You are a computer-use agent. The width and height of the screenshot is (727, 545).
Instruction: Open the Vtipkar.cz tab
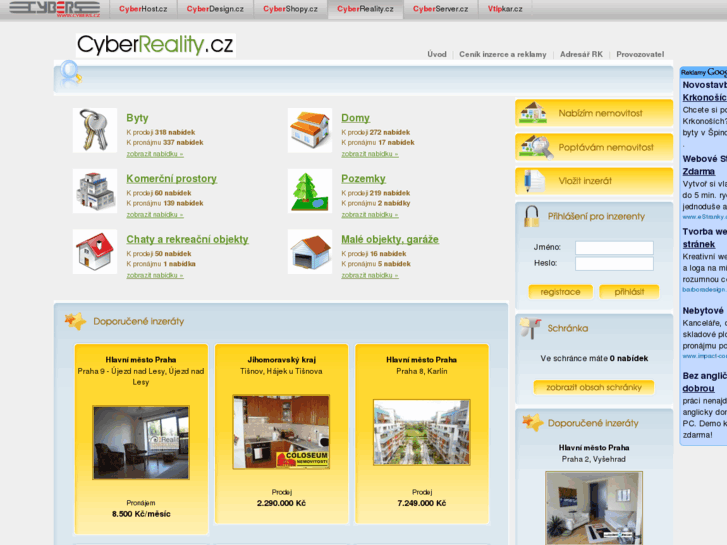pyautogui.click(x=505, y=9)
